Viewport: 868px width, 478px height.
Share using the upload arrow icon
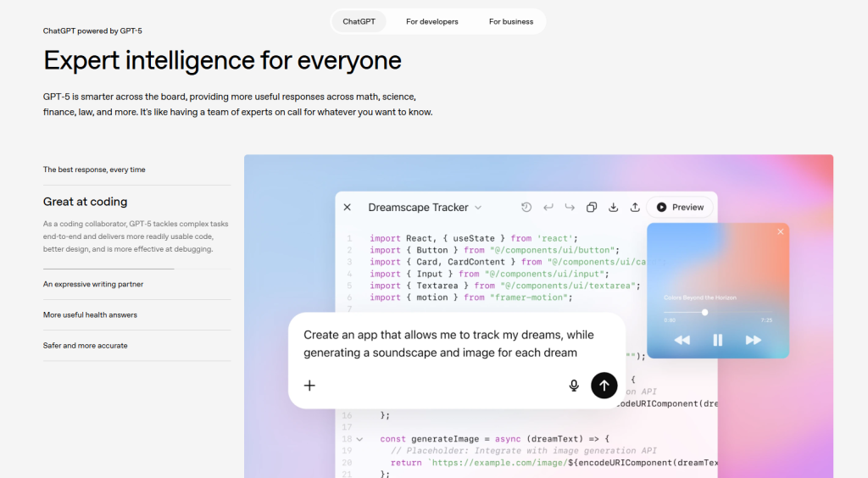point(635,207)
